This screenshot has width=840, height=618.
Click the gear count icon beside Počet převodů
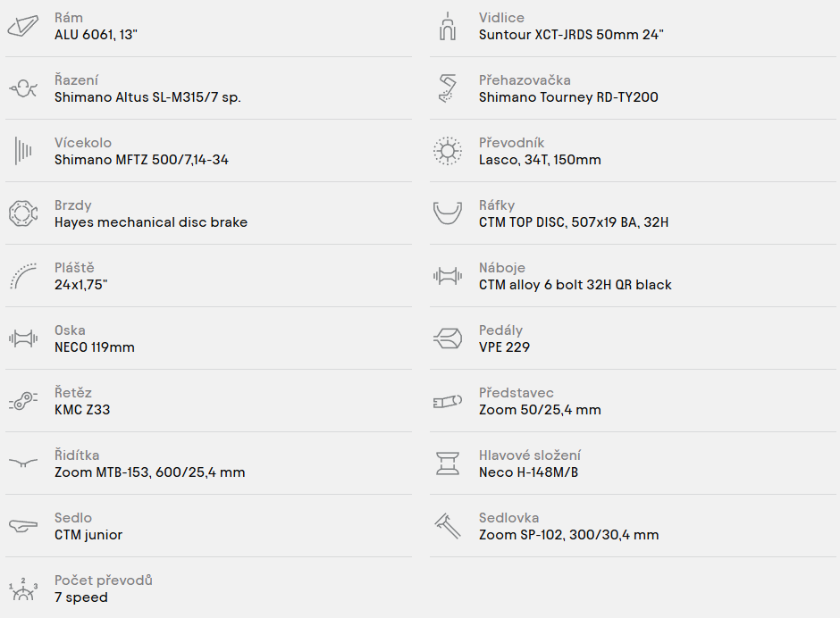tap(23, 589)
